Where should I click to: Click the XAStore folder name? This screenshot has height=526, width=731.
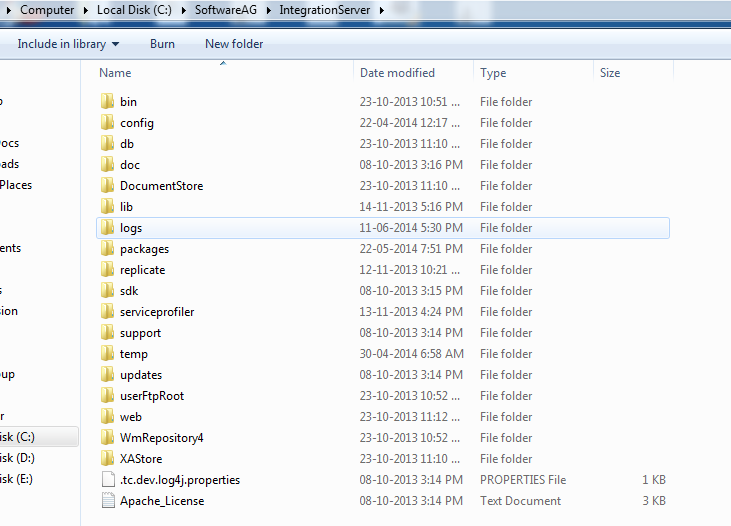tap(141, 458)
